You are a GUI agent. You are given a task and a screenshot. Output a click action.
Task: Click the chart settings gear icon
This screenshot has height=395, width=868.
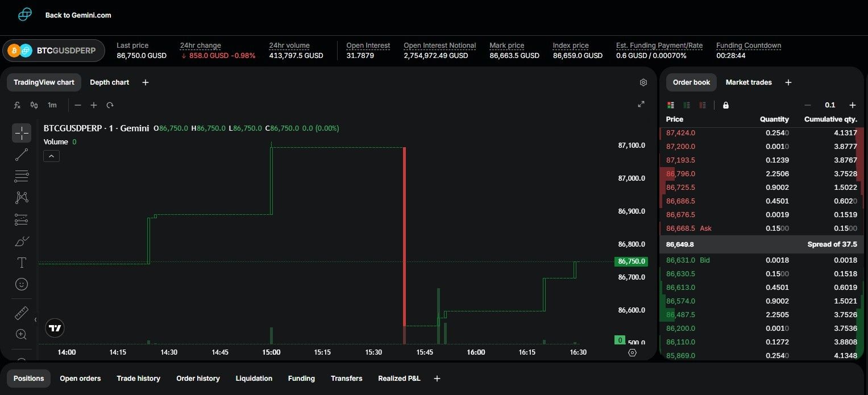[643, 82]
